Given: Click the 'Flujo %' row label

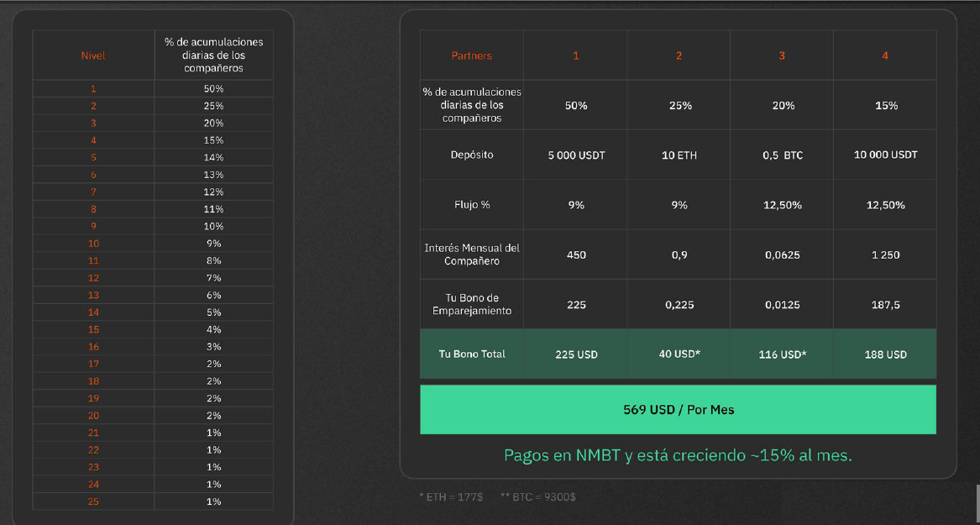Looking at the screenshot, I should [x=472, y=204].
